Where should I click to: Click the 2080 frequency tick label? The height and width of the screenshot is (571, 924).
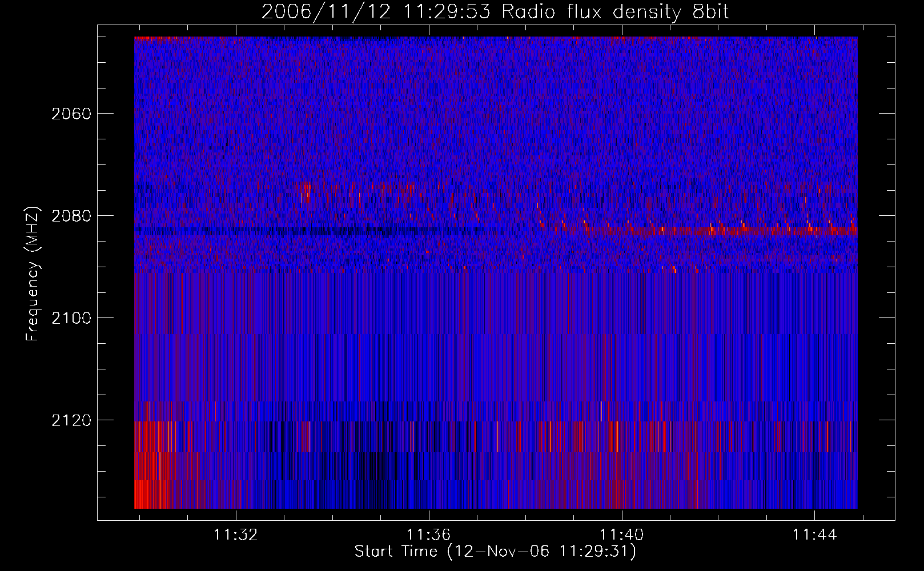[x=71, y=216]
